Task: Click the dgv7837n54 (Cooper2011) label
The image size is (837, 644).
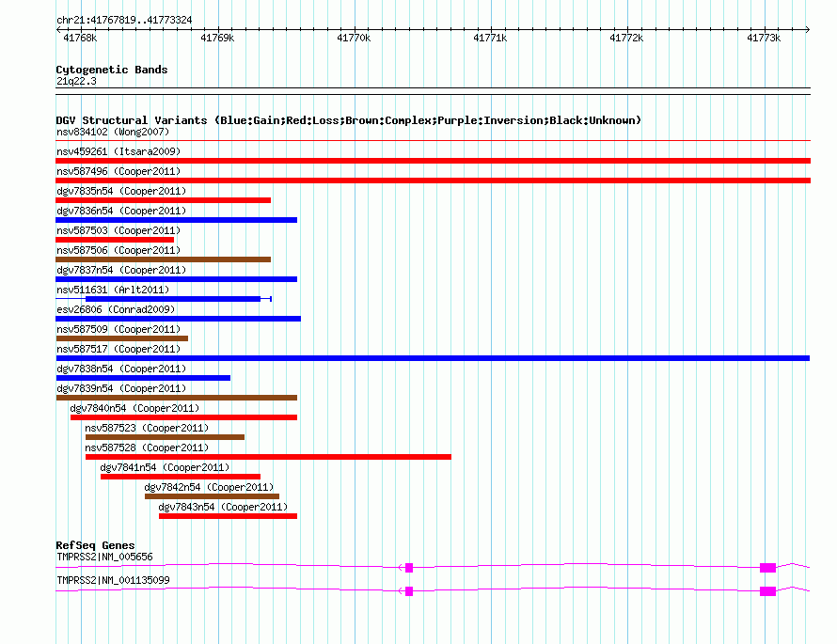Action: tap(121, 270)
